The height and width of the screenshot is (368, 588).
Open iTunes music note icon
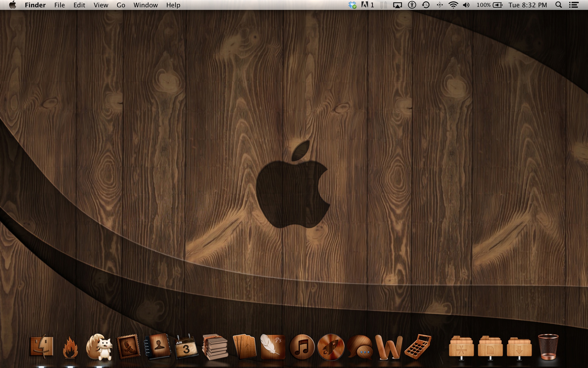302,347
